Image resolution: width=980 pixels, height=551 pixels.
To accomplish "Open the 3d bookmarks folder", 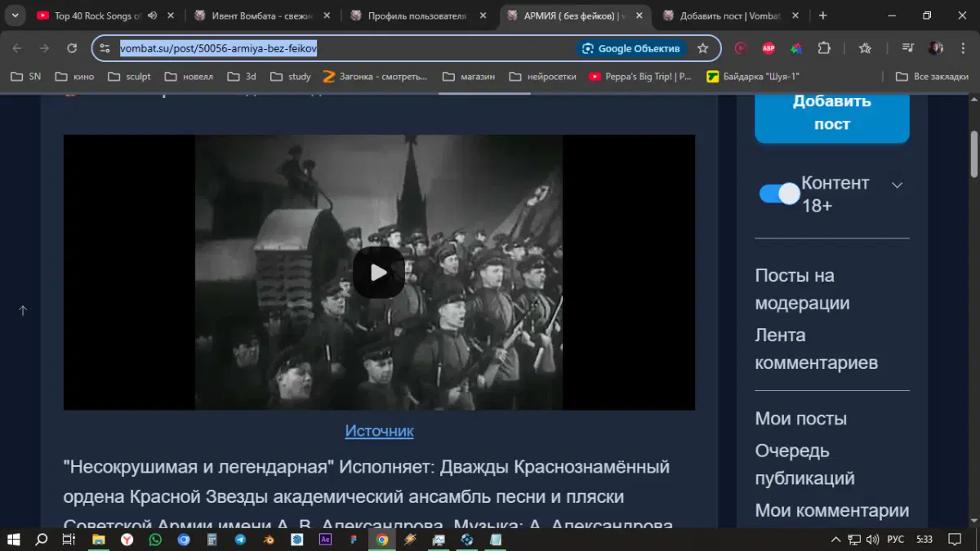I will 240,76.
